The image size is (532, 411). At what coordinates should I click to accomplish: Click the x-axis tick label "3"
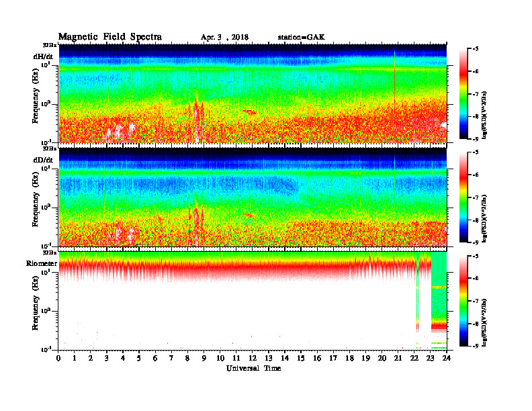click(107, 358)
